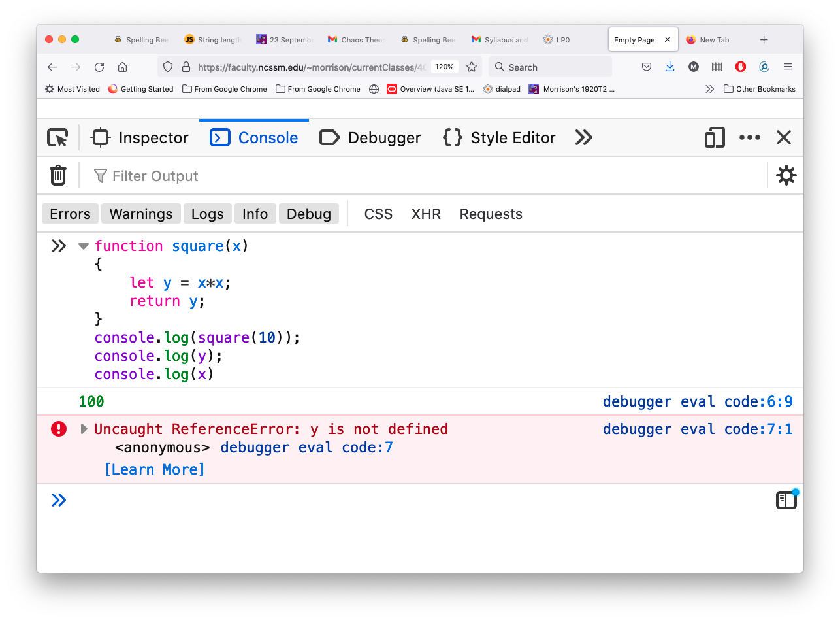Open Overview (Java SE) bookmark
840x621 pixels.
click(x=430, y=89)
